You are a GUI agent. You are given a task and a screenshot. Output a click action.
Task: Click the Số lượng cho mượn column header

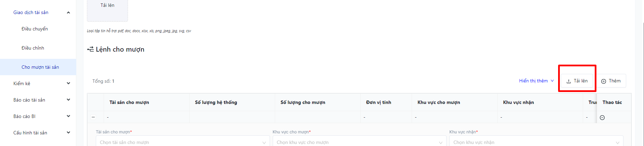pyautogui.click(x=302, y=103)
